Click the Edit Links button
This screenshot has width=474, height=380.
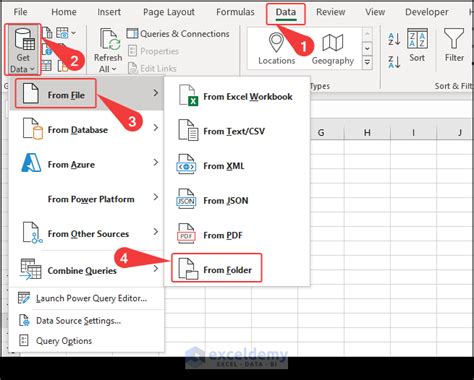(152, 68)
